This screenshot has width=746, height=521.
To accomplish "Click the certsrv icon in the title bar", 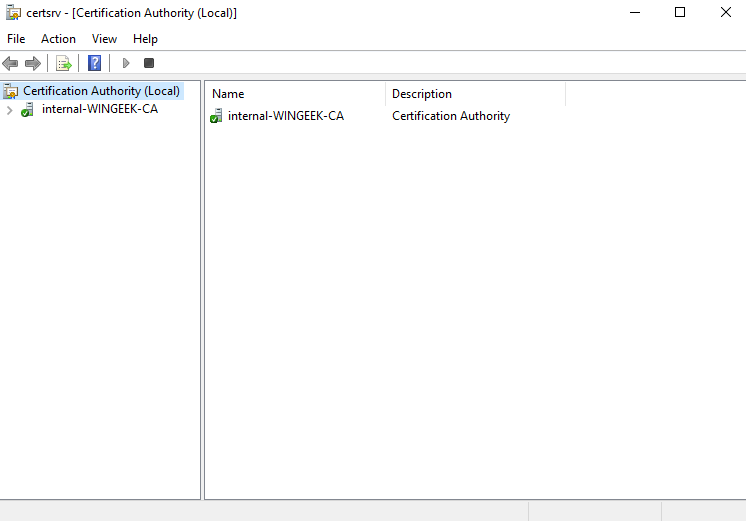I will (12, 13).
